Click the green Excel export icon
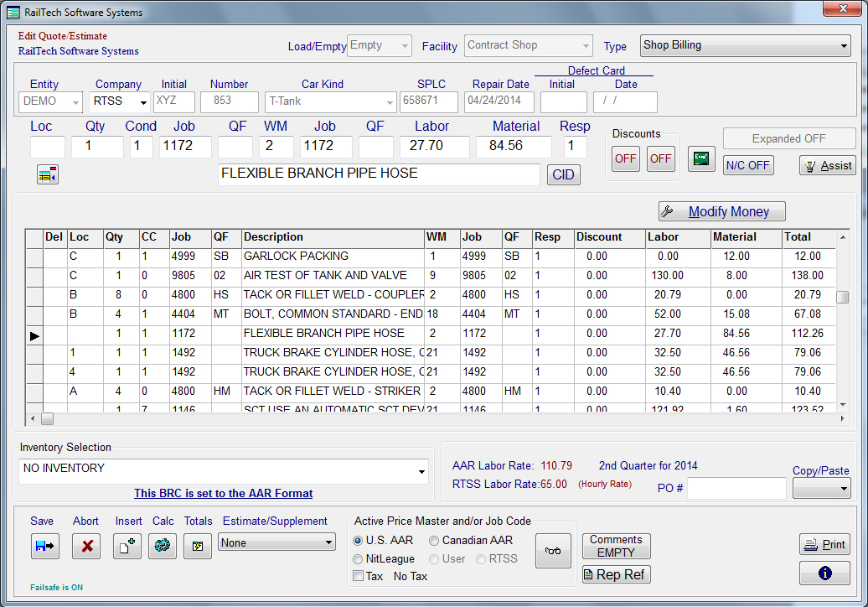 [x=701, y=158]
